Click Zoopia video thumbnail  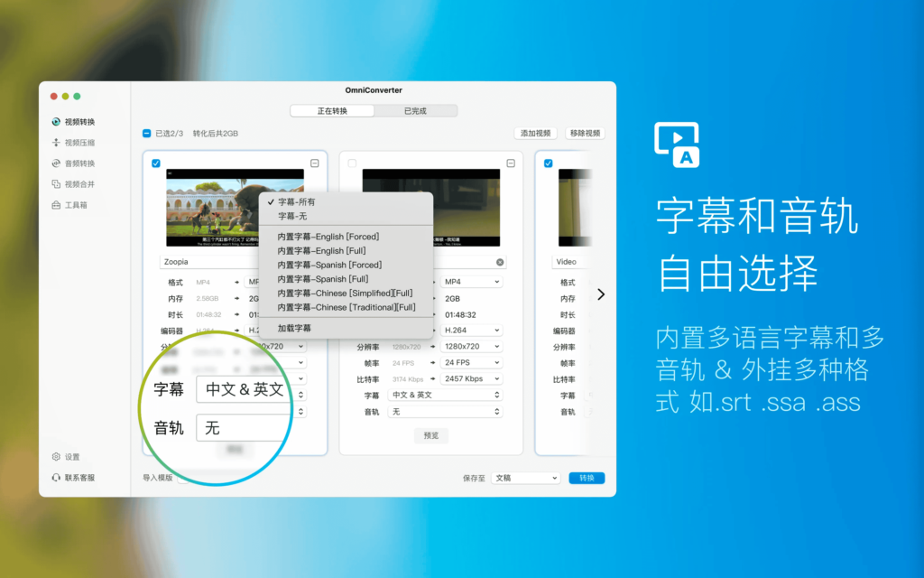(212, 208)
